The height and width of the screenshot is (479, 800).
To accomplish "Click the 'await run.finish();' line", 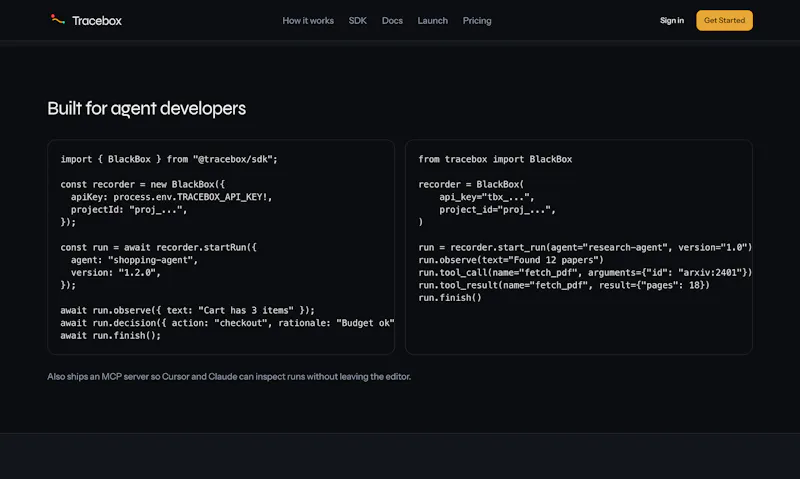I will coord(110,336).
